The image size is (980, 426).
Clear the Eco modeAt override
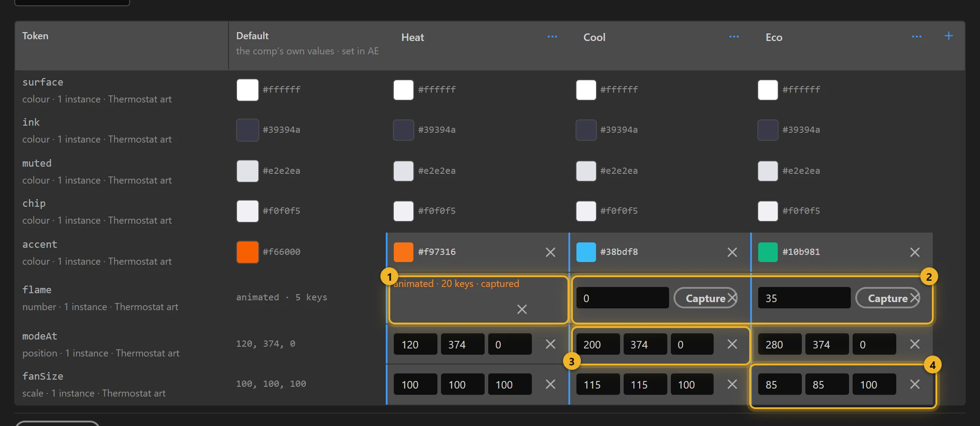[915, 344]
